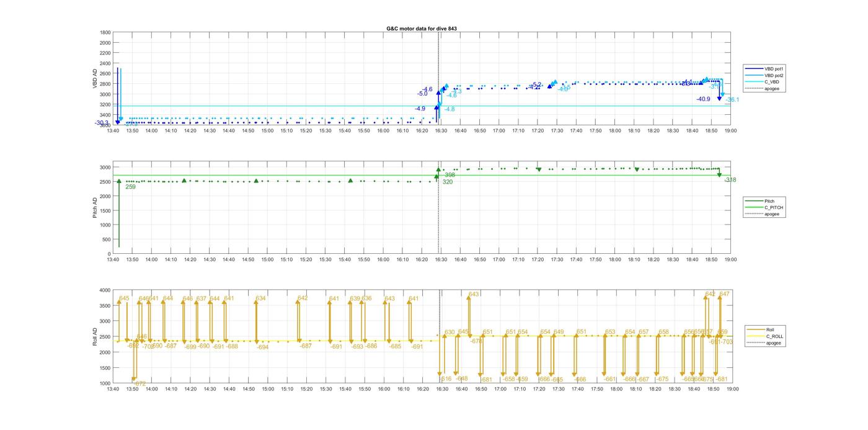Click the "634" roll peak label
Image resolution: width=868 pixels, height=430 pixels.
pyautogui.click(x=260, y=298)
